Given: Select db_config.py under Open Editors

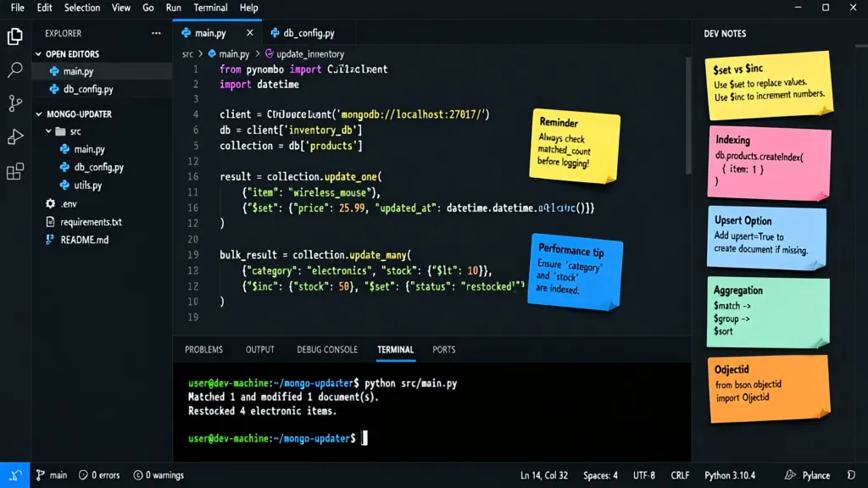Looking at the screenshot, I should (x=102, y=89).
